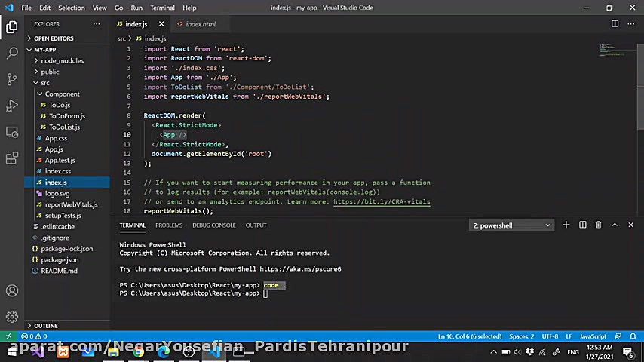The width and height of the screenshot is (644, 362).
Task: Open the Accounts icon in activity bar
Action: tap(12, 291)
